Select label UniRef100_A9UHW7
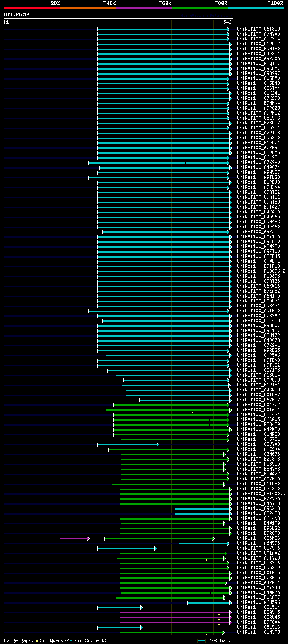This screenshot has width=288, height=644. pyautogui.click(x=258, y=326)
